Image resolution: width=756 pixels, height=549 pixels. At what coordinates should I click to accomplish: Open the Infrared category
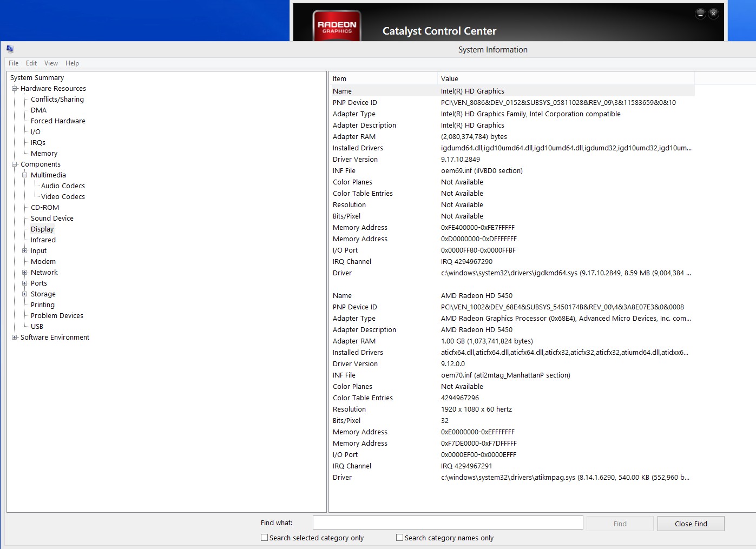coord(43,240)
